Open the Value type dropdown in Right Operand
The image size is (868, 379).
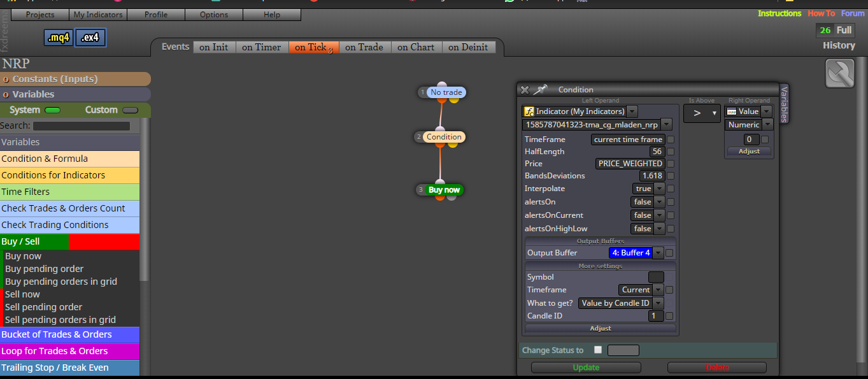pyautogui.click(x=766, y=111)
